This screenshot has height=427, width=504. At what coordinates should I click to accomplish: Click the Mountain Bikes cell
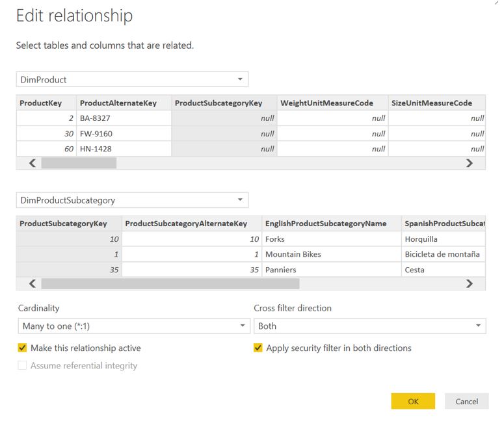pos(332,254)
